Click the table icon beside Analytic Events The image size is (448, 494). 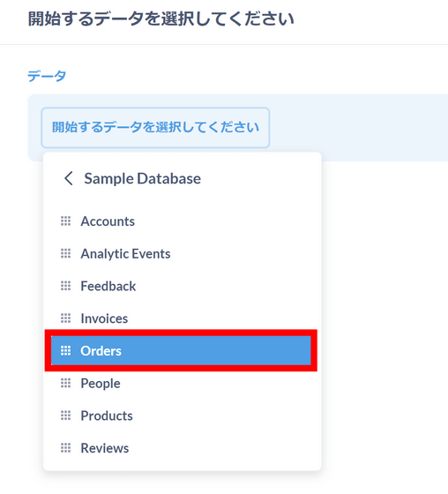tap(65, 253)
